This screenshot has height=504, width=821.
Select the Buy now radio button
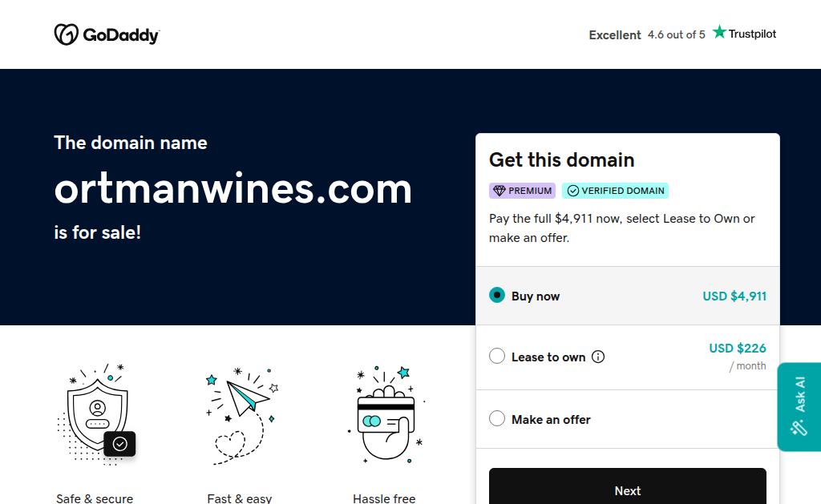pyautogui.click(x=497, y=295)
